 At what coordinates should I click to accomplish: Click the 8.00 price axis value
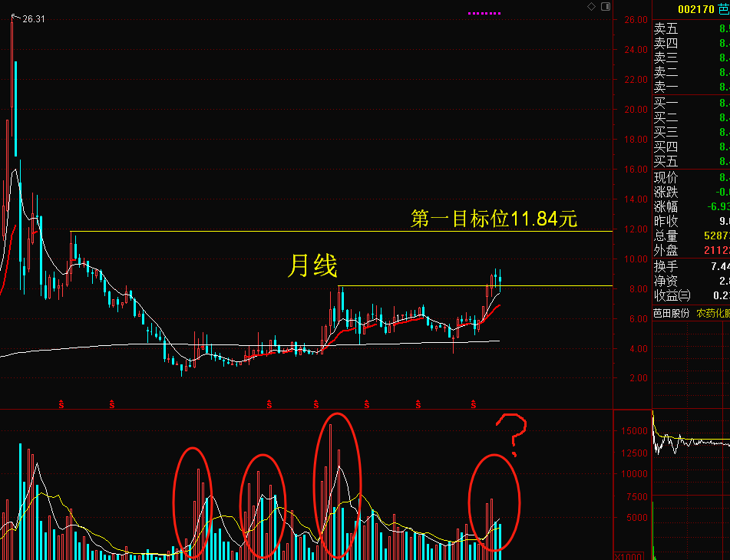tap(639, 289)
